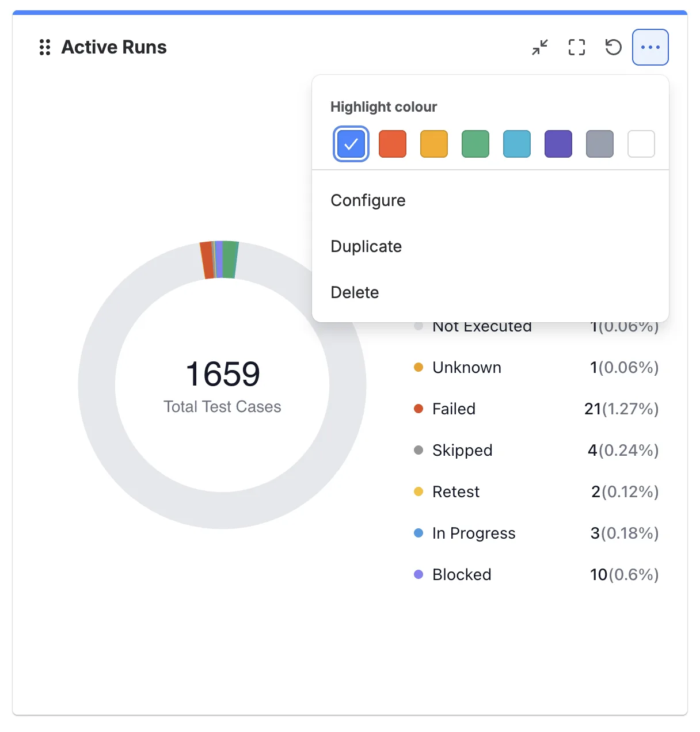700x732 pixels.
Task: Click the drag handle beside Active Runs
Action: (45, 47)
